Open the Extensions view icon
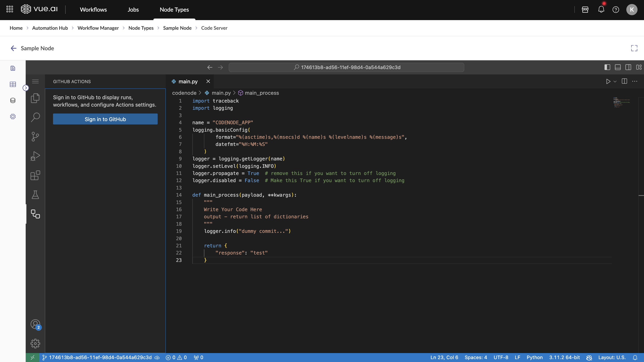The width and height of the screenshot is (644, 362). [x=35, y=175]
